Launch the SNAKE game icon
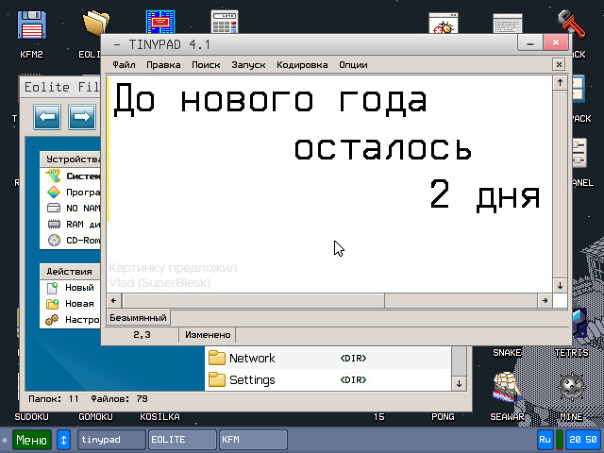This screenshot has width=604, height=453. coord(507,352)
